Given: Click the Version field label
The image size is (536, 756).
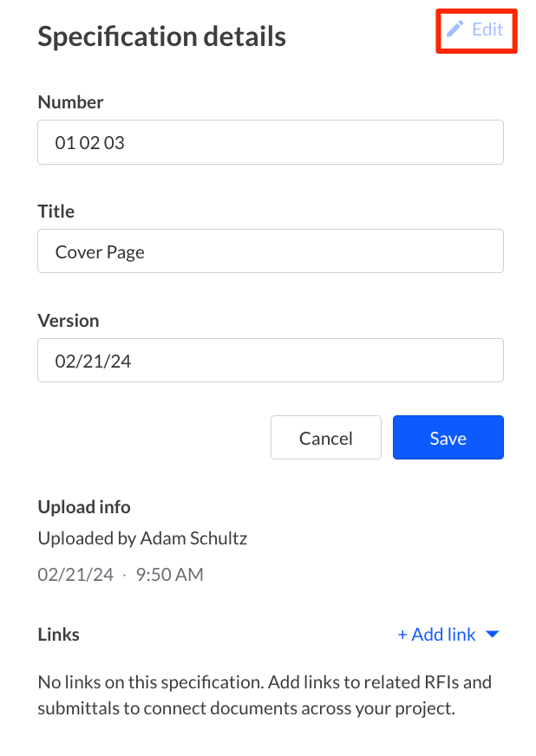Looking at the screenshot, I should tap(69, 321).
